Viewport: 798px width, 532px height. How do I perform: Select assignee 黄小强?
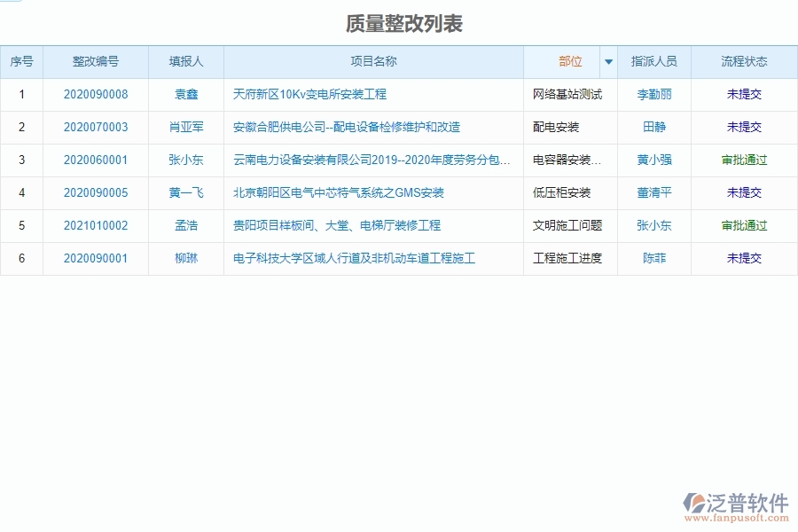(653, 160)
